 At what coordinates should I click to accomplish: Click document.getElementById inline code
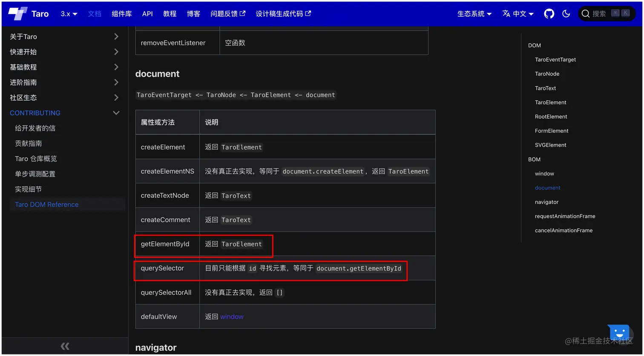click(359, 268)
